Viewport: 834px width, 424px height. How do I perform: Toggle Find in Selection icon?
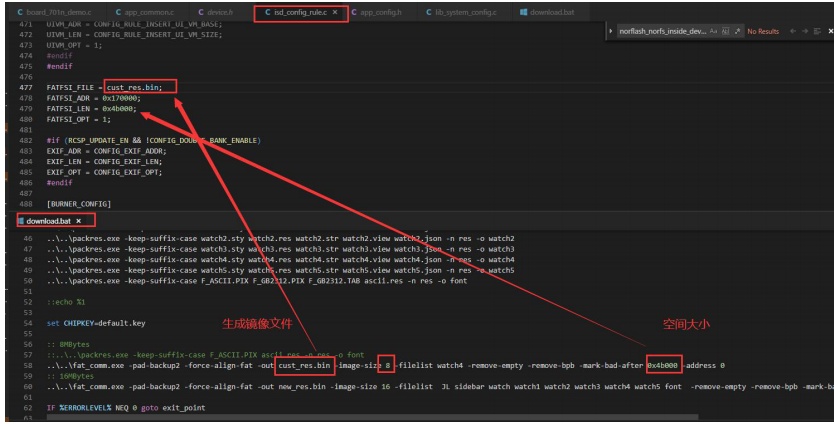817,31
